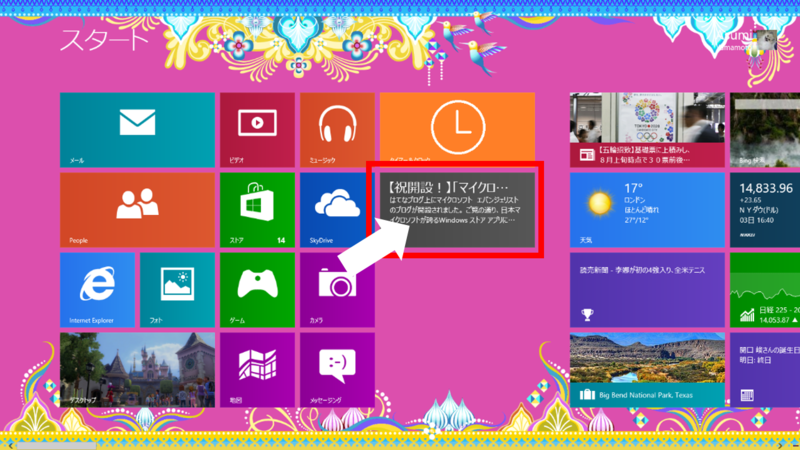The image size is (800, 450).
Task: Open the Mail (メール) tile
Action: 137,130
